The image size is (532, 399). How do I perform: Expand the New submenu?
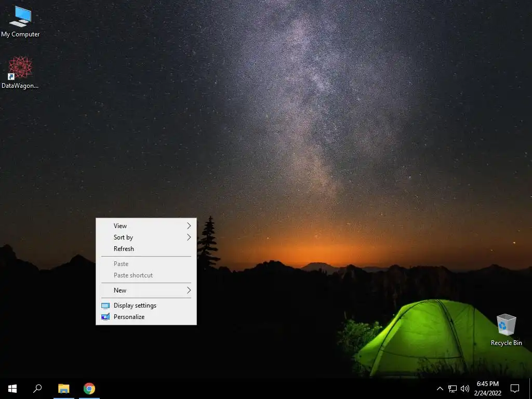click(x=146, y=290)
